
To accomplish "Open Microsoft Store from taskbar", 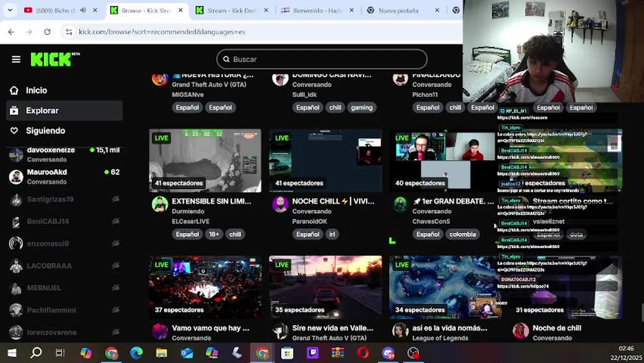I will tap(287, 353).
